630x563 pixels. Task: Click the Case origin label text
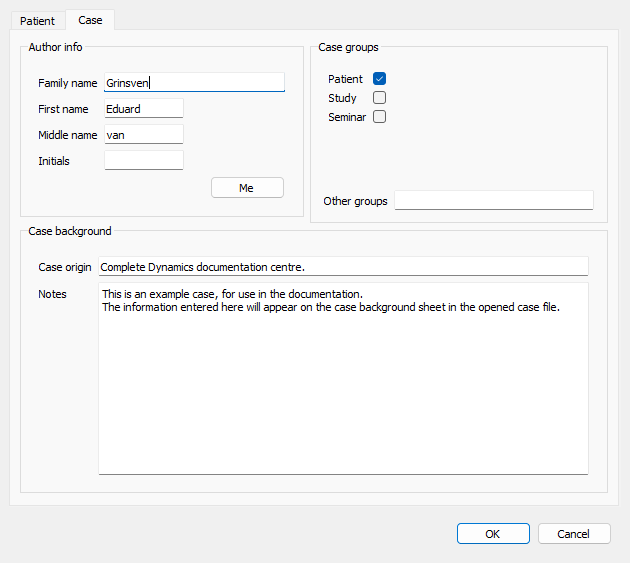click(65, 267)
